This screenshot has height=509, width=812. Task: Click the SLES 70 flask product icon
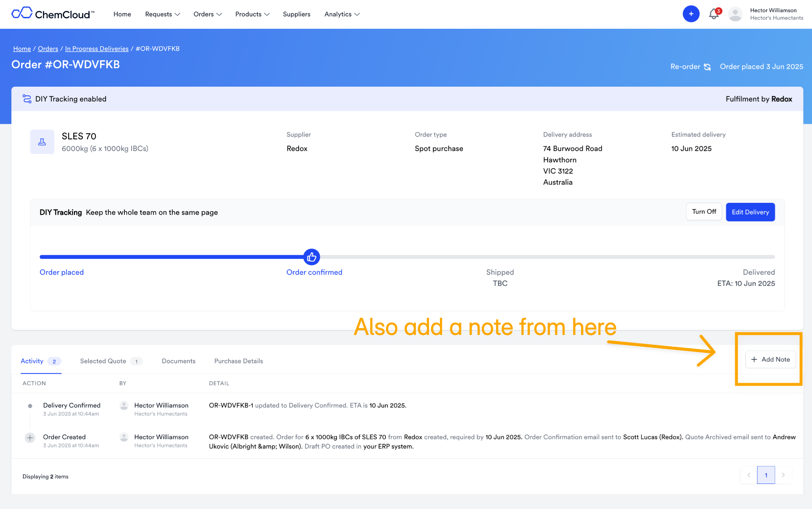[42, 142]
